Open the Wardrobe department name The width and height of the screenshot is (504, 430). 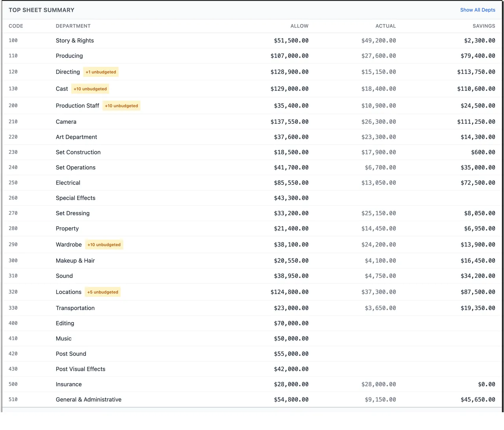point(69,245)
